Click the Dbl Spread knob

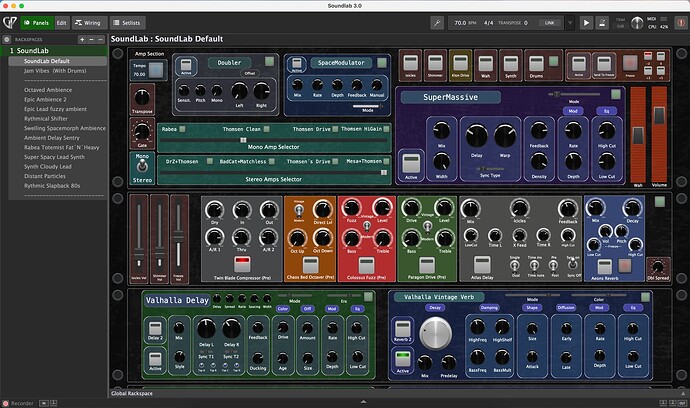658,267
